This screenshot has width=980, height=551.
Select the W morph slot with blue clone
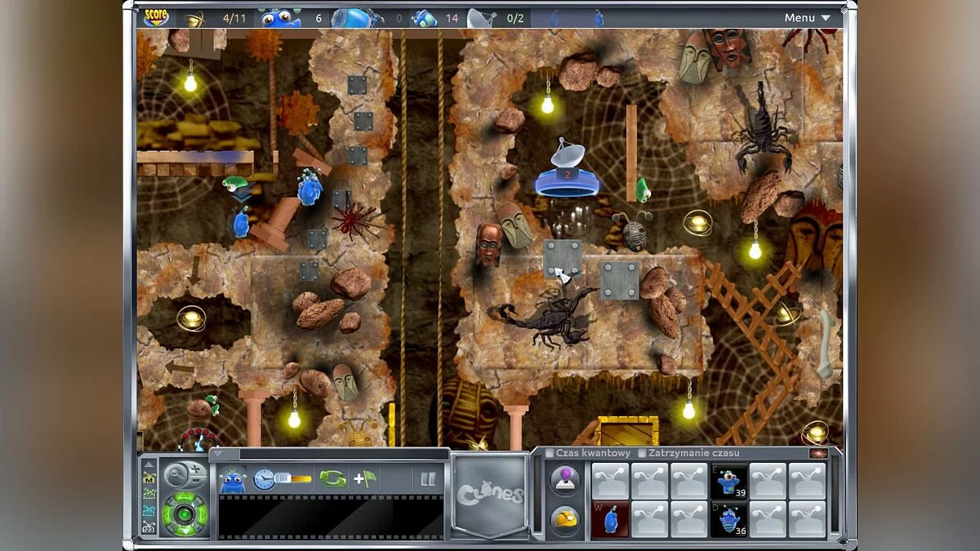pos(610,519)
